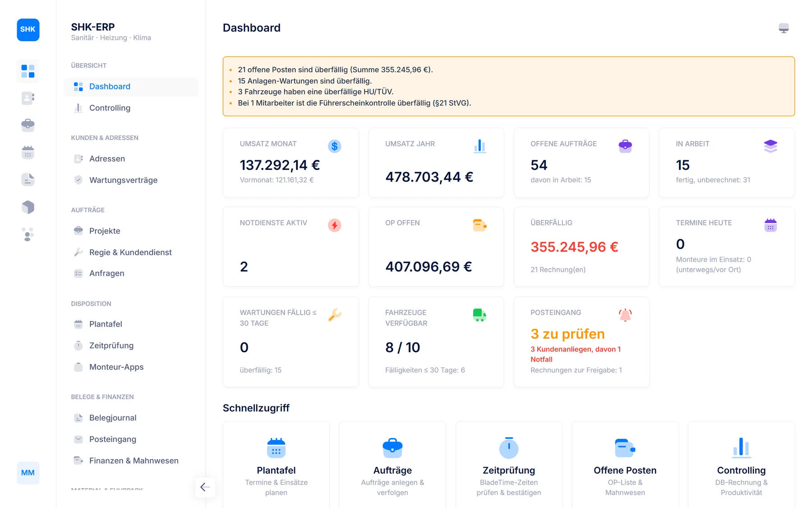
Task: Open the contacts card icon in the icon rail
Action: tap(28, 98)
